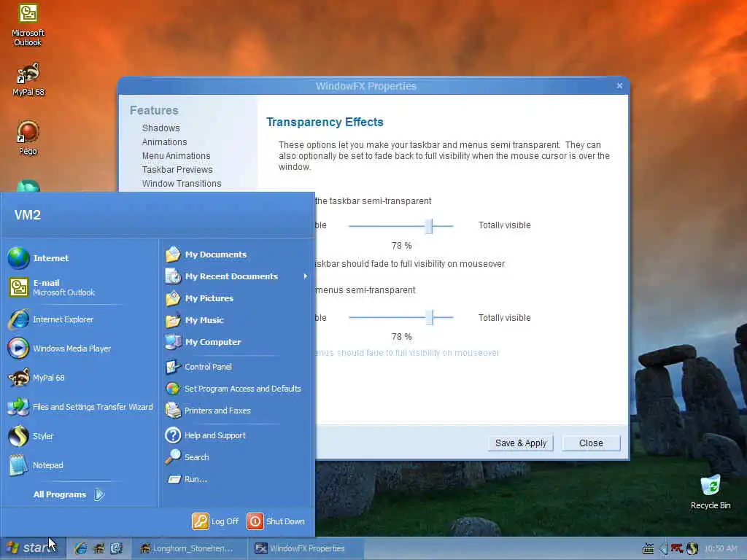Open the Pego desktop shortcut
This screenshot has height=560, width=747.
point(28,138)
